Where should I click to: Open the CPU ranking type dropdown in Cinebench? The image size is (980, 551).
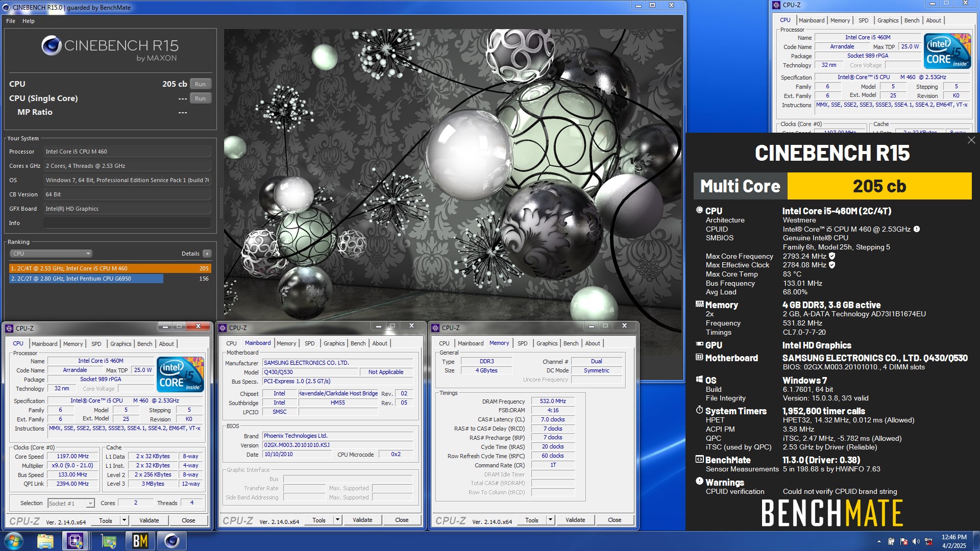tap(51, 254)
